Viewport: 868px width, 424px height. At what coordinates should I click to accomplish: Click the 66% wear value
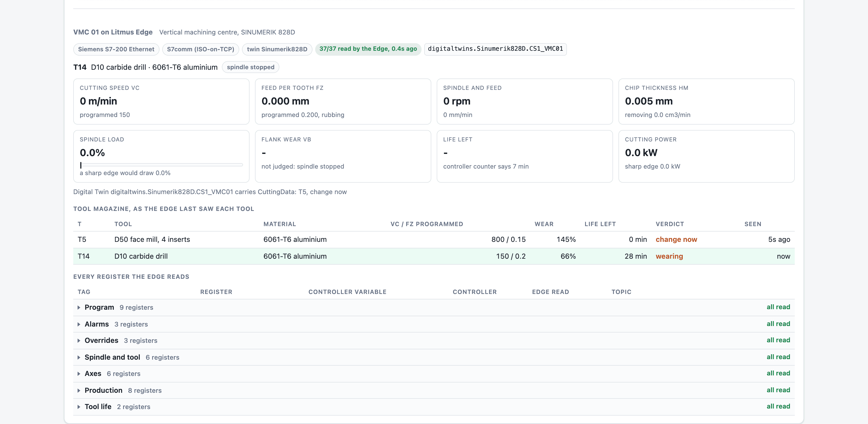click(568, 256)
